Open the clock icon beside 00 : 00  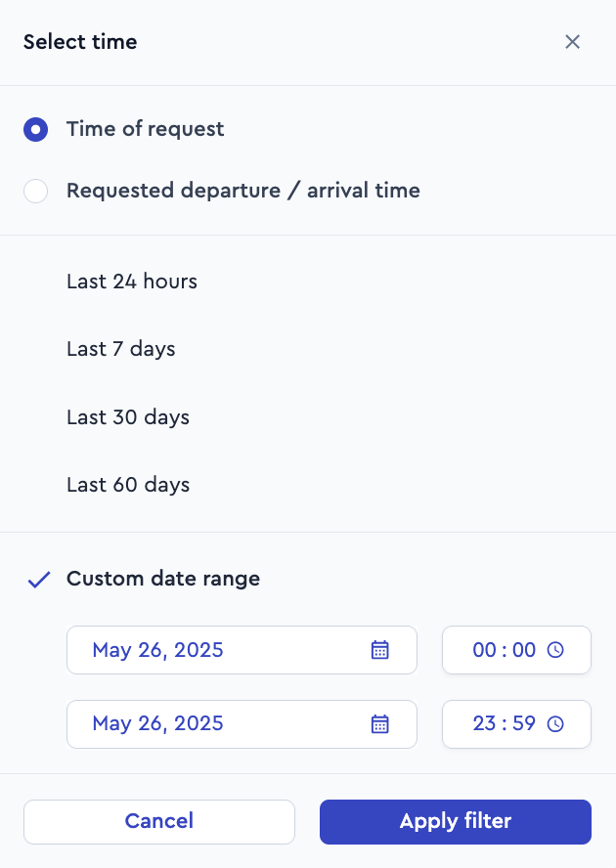pos(555,650)
